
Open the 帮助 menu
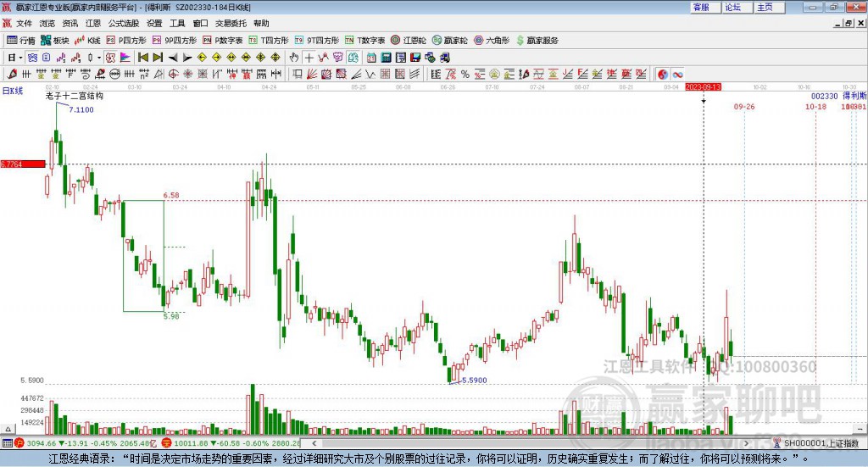(x=261, y=23)
